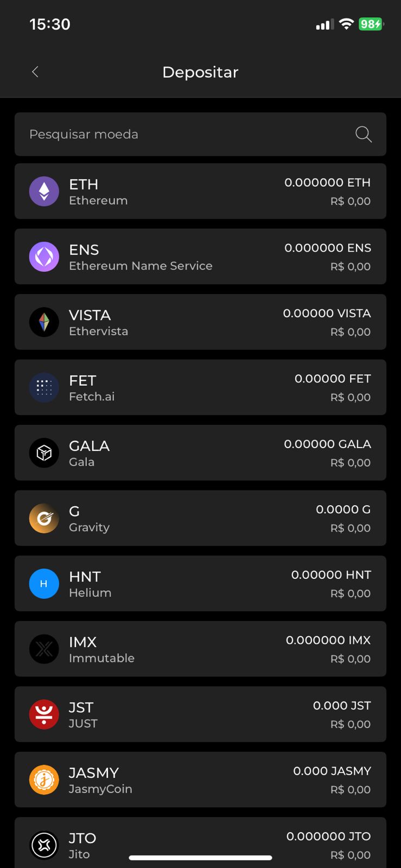The width and height of the screenshot is (401, 868).
Task: Tap the Jito logo icon
Action: [44, 845]
